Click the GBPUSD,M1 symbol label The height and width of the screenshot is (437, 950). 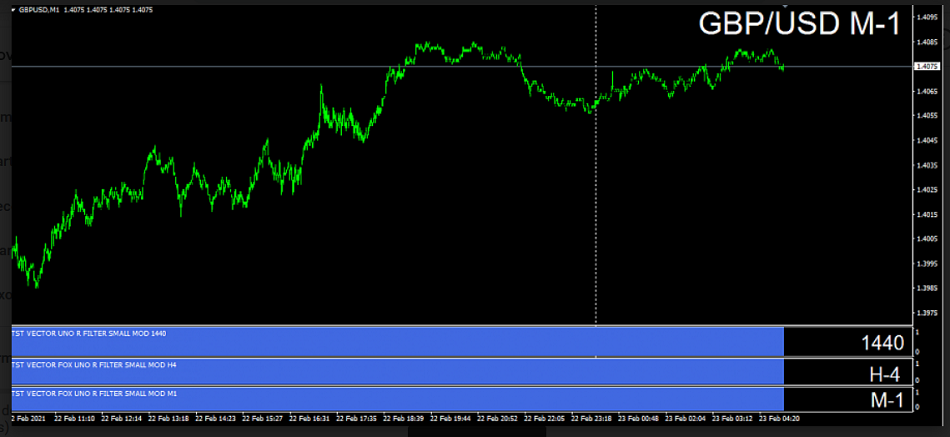[40, 10]
